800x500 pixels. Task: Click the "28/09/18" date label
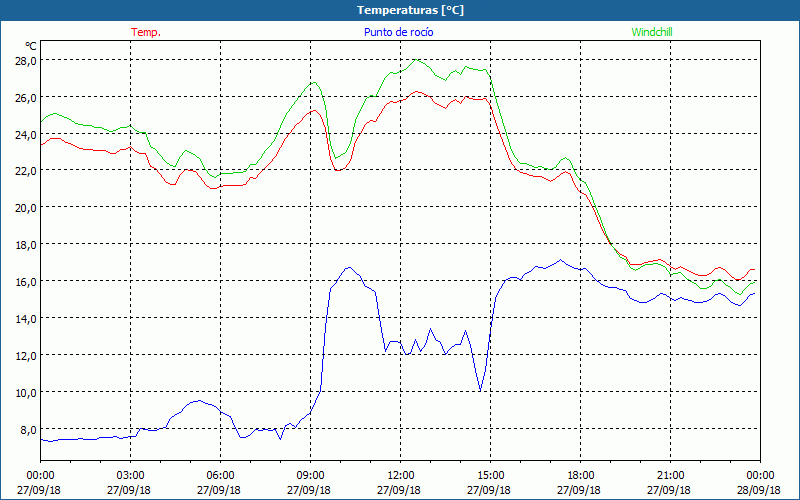[x=759, y=490]
